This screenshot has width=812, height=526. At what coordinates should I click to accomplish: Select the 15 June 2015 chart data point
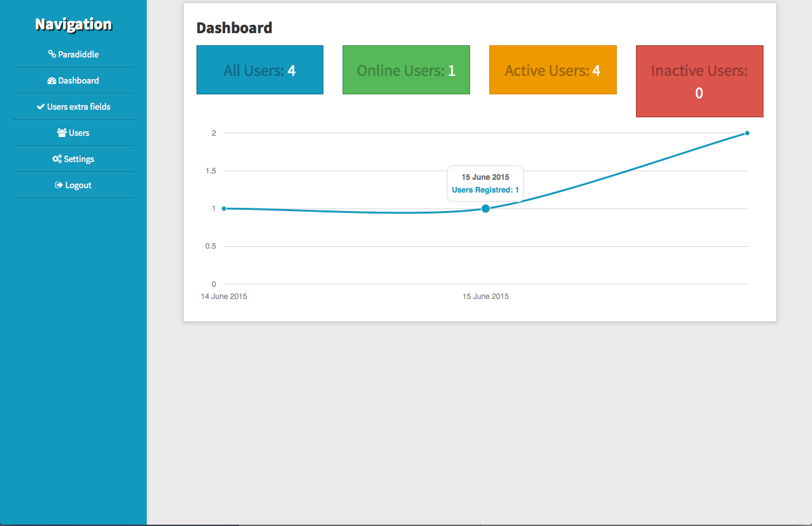tap(485, 208)
